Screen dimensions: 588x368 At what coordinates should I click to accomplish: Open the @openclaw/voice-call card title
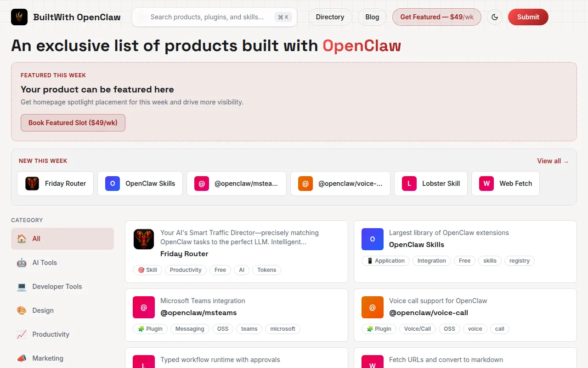(x=429, y=313)
